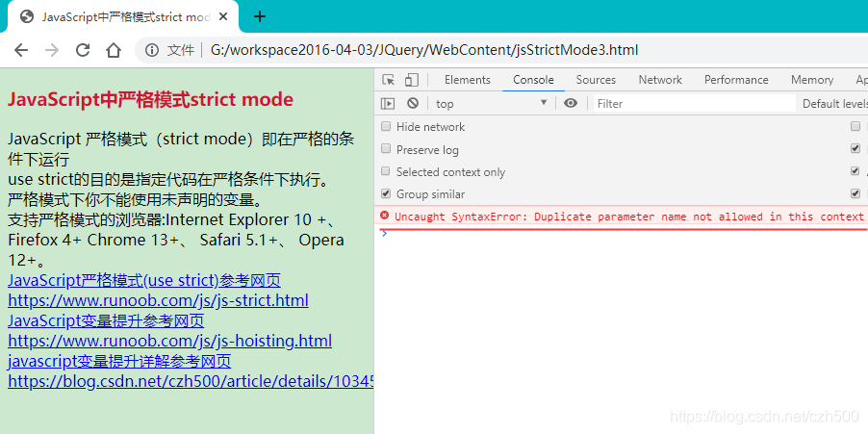Open the runoob js-strict.html link
The width and height of the screenshot is (868, 434).
click(x=159, y=300)
